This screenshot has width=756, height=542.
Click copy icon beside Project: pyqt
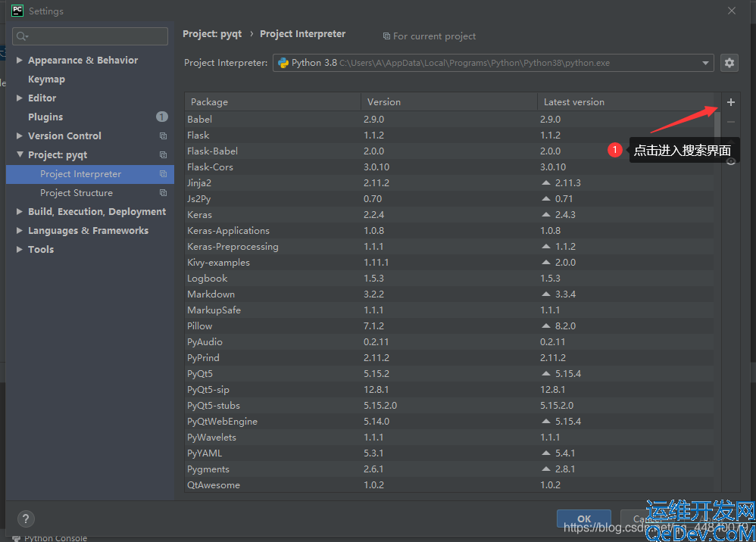[163, 154]
